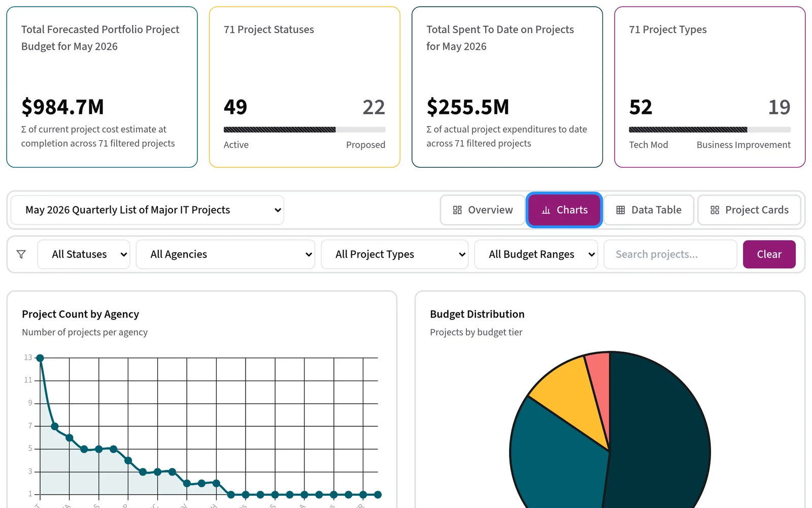812x508 pixels.
Task: Click the Tech Mod project types progress bar
Action: pyautogui.click(x=709, y=130)
